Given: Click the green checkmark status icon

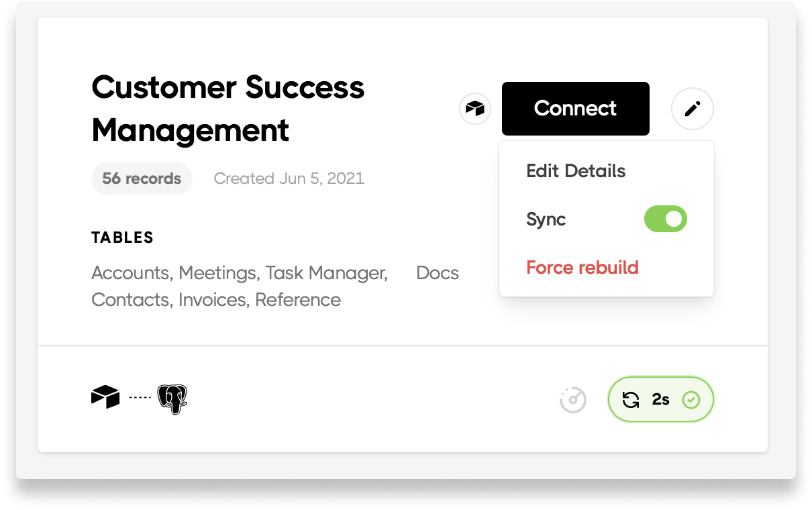Looking at the screenshot, I should [x=691, y=400].
